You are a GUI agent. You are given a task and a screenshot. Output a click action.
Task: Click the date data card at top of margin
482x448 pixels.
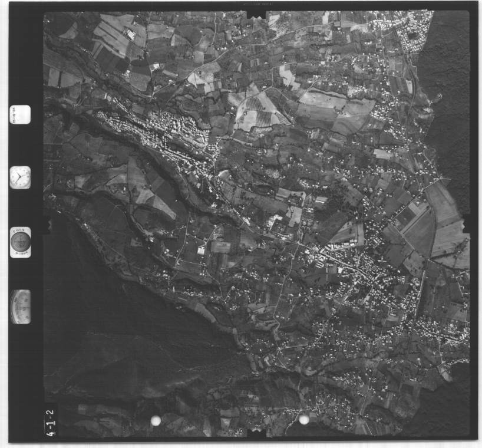click(x=20, y=114)
